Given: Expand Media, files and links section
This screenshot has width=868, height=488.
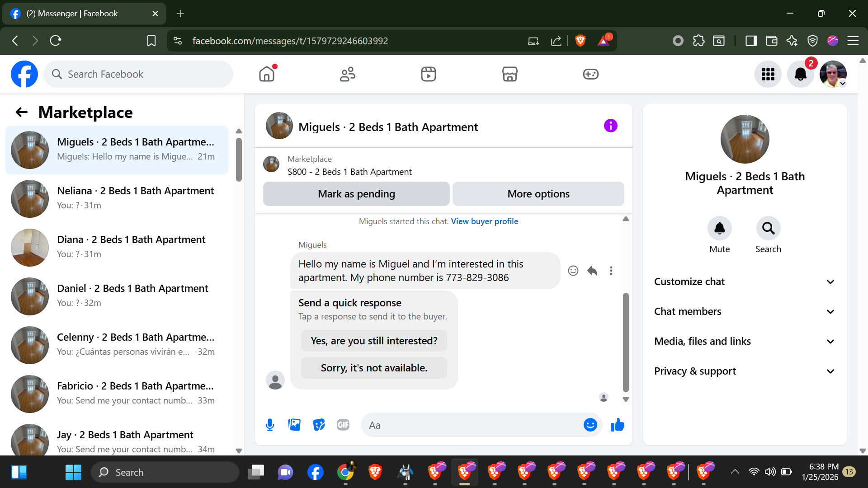Looking at the screenshot, I should pos(745,341).
